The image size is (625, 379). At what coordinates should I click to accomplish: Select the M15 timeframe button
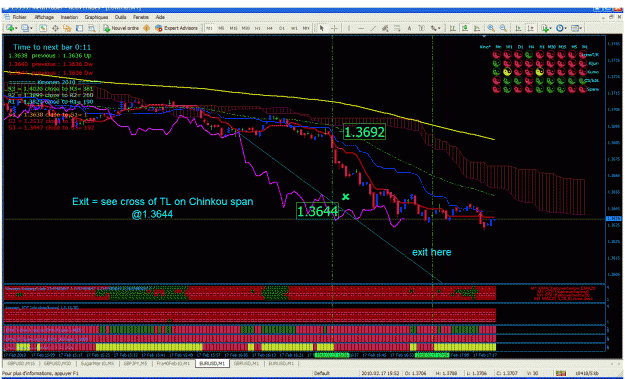click(x=233, y=28)
